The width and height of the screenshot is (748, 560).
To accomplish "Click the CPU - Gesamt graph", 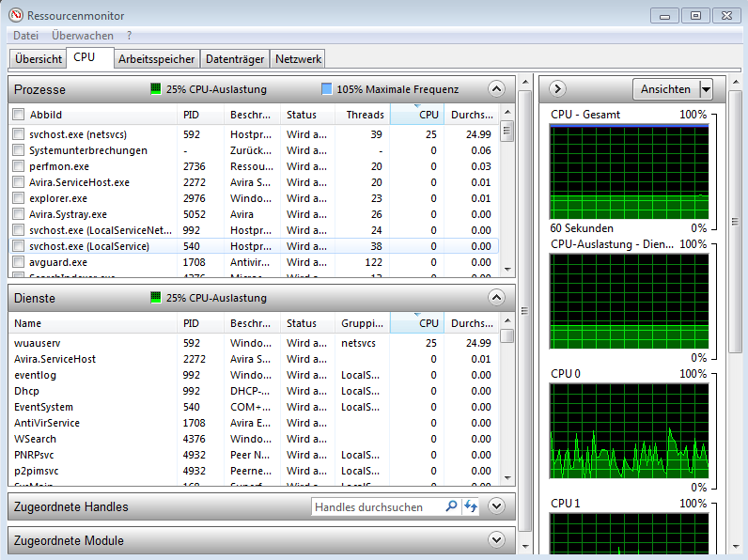I will coord(629,172).
